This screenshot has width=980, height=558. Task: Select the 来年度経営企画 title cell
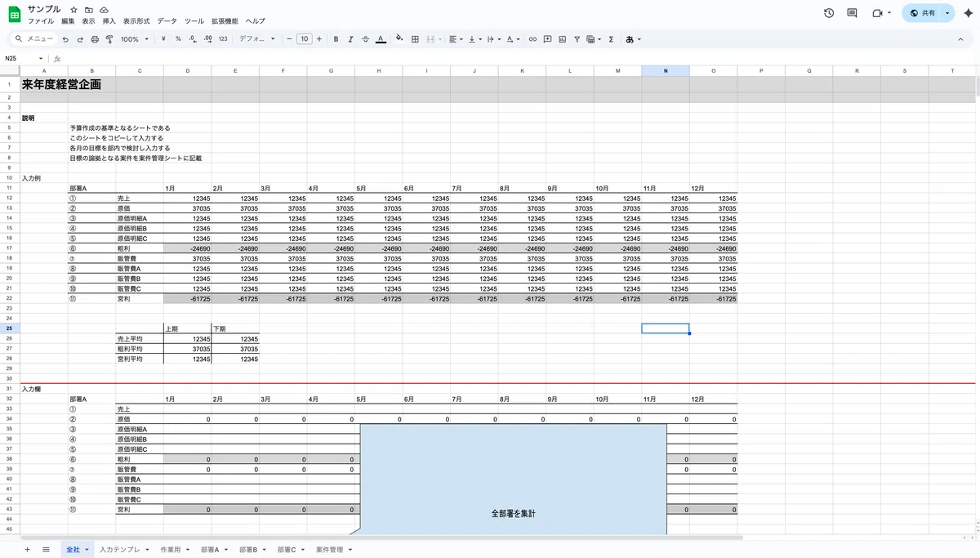61,84
